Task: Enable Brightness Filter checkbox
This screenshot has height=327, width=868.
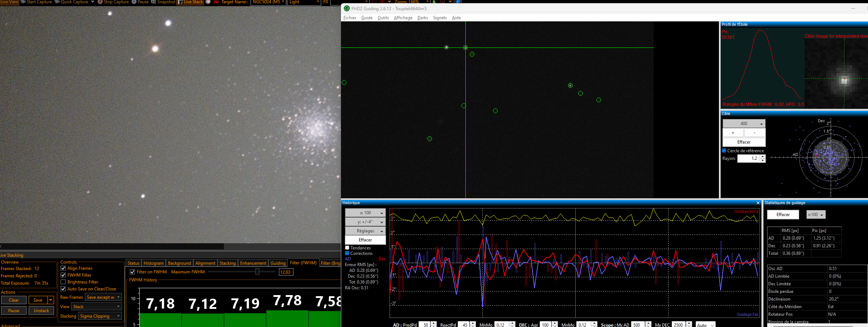Action: [x=63, y=282]
